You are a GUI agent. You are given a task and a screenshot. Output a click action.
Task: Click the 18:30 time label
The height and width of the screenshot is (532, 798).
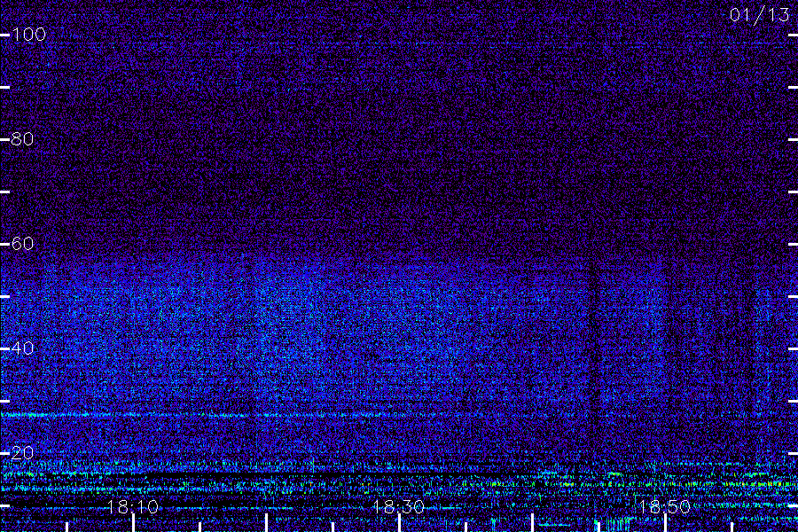coord(398,507)
